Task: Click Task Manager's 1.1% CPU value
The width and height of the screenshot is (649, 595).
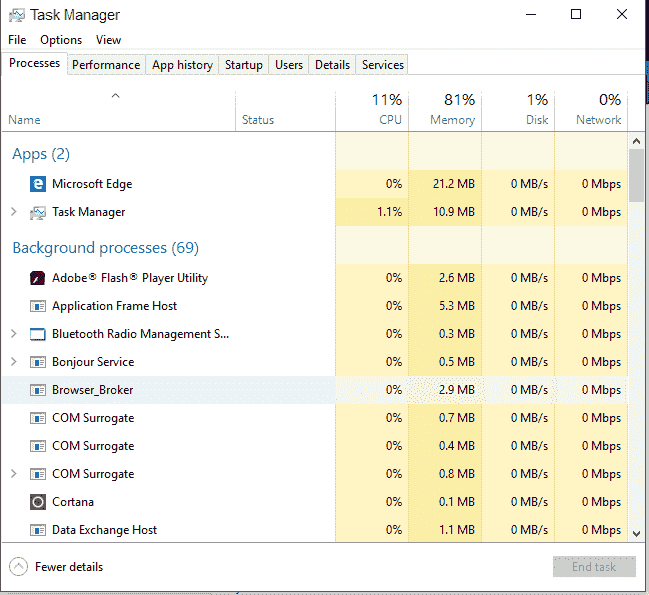Action: pyautogui.click(x=389, y=212)
